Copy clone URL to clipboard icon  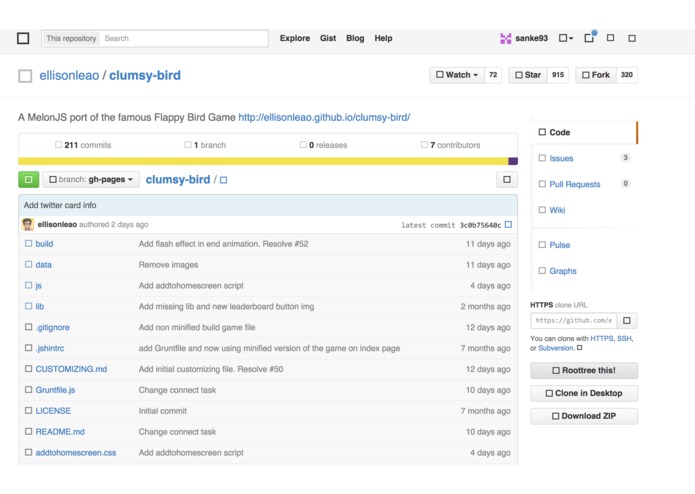pos(627,320)
